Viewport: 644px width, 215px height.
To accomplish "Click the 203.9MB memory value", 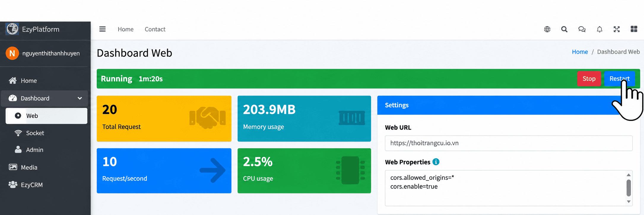I will coord(269,109).
